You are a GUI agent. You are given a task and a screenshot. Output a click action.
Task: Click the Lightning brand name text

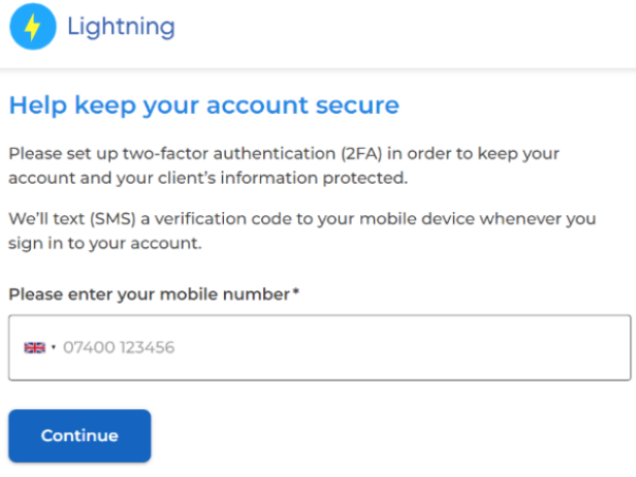121,27
